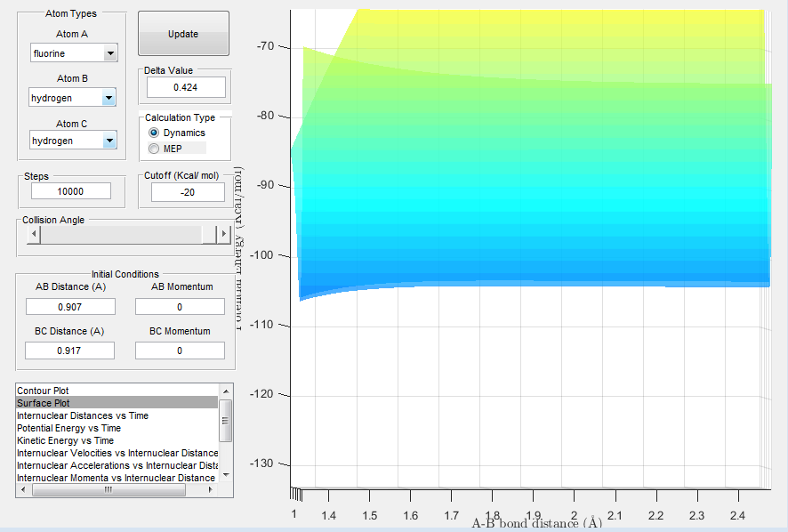Click the plot list vertical scrollbar thumb

226,421
